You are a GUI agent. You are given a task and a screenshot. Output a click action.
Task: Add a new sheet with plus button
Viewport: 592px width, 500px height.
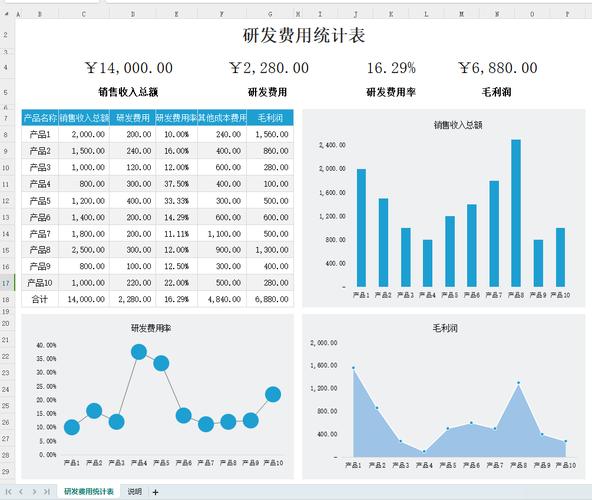[x=155, y=492]
